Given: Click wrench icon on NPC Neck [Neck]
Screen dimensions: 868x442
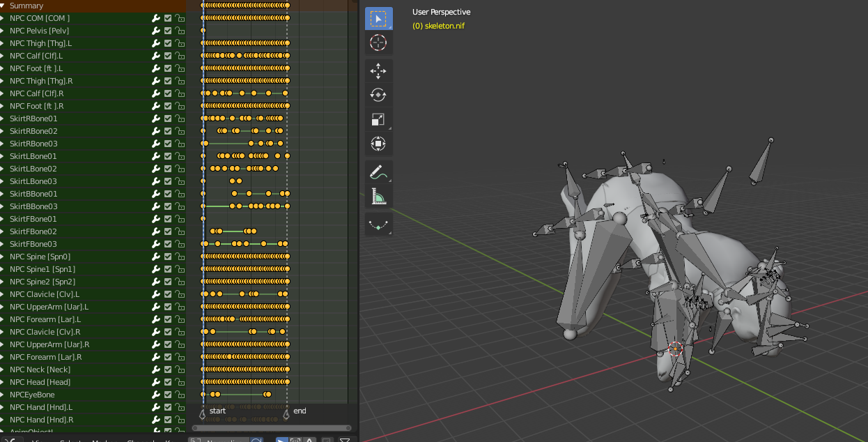Looking at the screenshot, I should pyautogui.click(x=156, y=369).
